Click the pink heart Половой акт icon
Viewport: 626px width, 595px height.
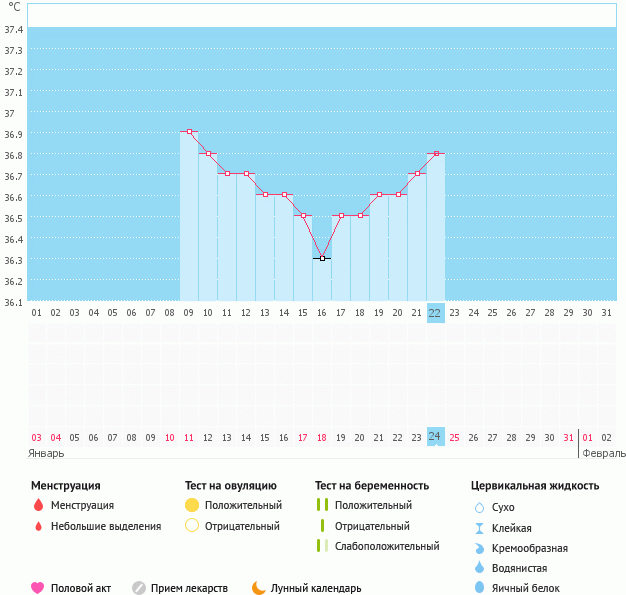[x=38, y=588]
